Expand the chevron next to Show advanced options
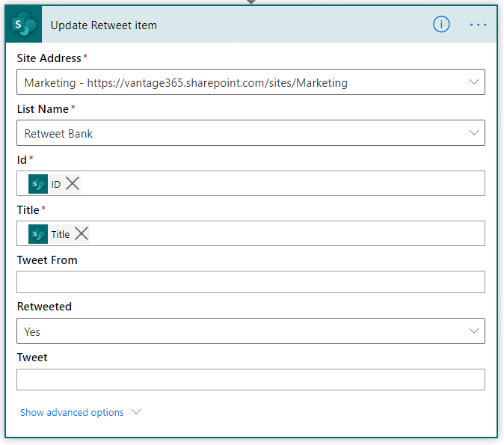The height and width of the screenshot is (445, 504). (136, 412)
